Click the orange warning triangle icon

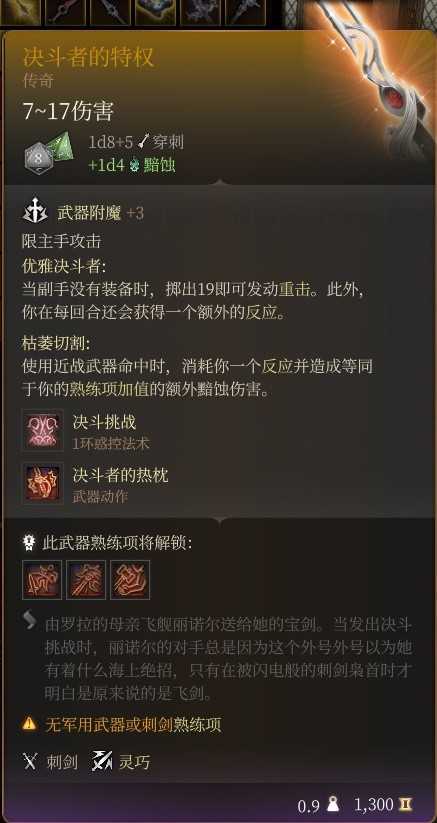click(x=29, y=725)
